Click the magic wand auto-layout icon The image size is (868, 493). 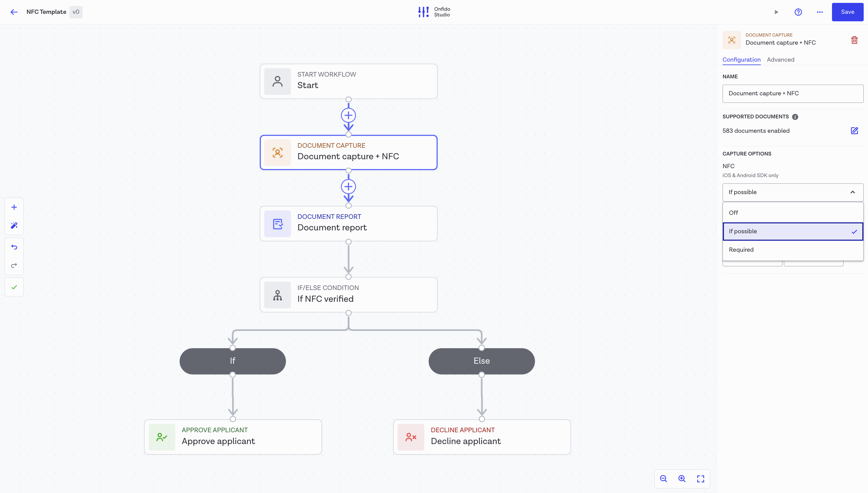[x=14, y=225]
